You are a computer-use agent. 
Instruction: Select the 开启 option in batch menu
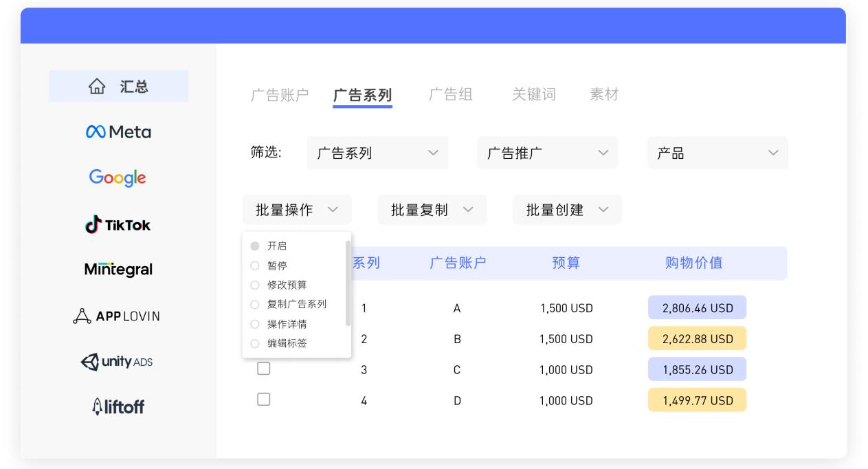[277, 246]
